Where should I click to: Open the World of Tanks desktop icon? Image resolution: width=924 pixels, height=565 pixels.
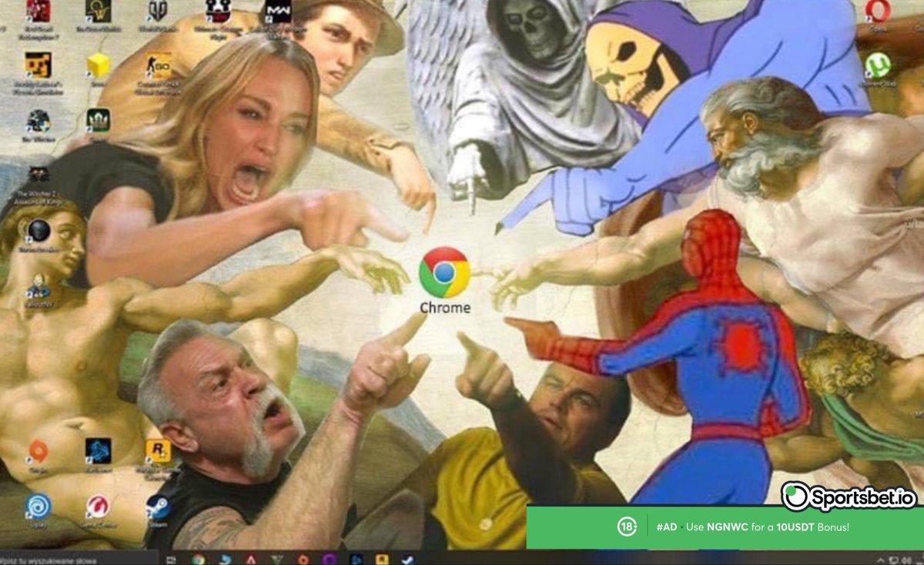(159, 11)
